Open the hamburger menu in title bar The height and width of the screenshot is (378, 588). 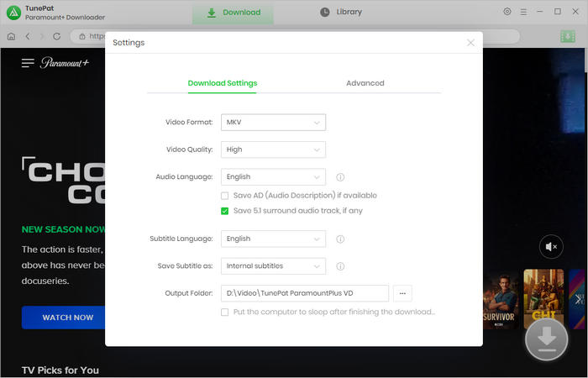point(523,12)
